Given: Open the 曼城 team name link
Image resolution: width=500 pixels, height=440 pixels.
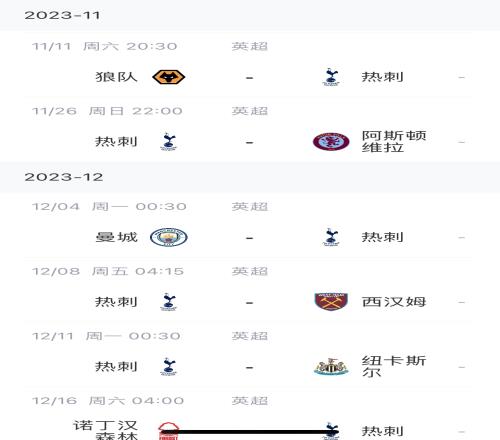Looking at the screenshot, I should pyautogui.click(x=116, y=237).
